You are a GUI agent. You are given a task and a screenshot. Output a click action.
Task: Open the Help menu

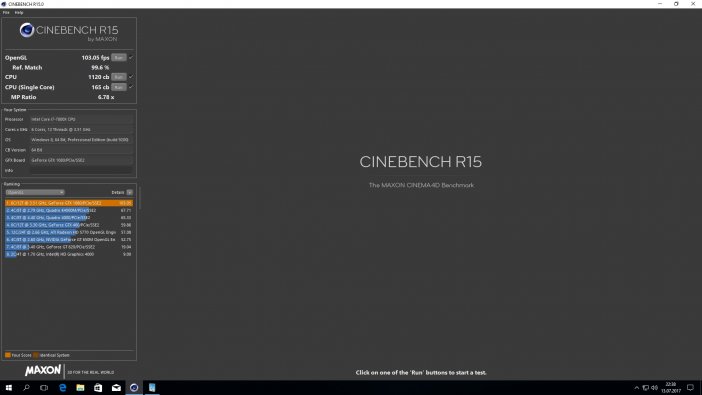[19, 13]
